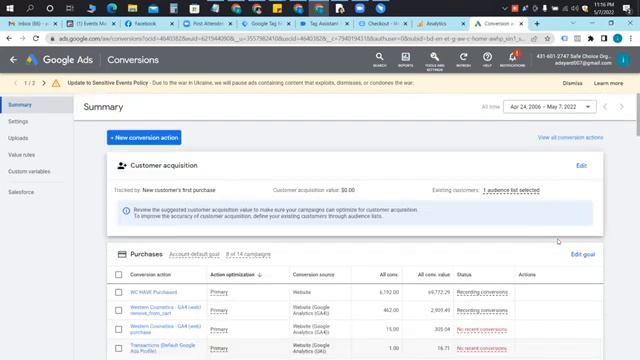Check the GA4 purchase row checkbox

(x=118, y=329)
